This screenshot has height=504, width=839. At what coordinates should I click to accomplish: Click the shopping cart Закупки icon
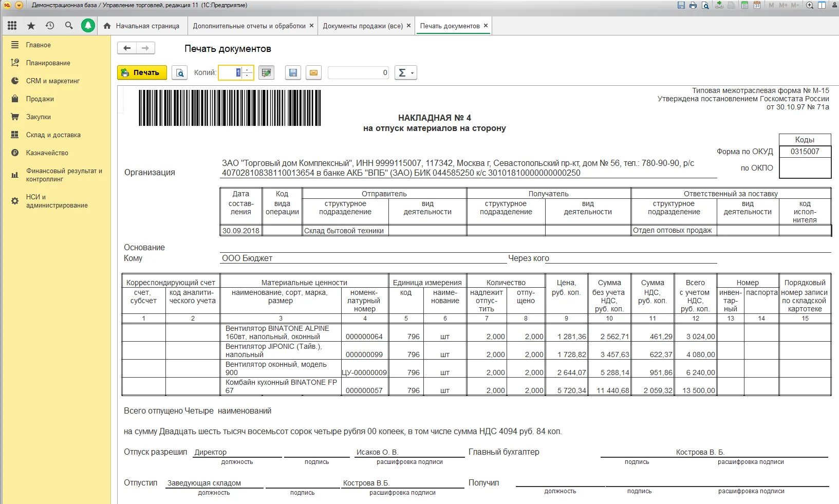(15, 117)
